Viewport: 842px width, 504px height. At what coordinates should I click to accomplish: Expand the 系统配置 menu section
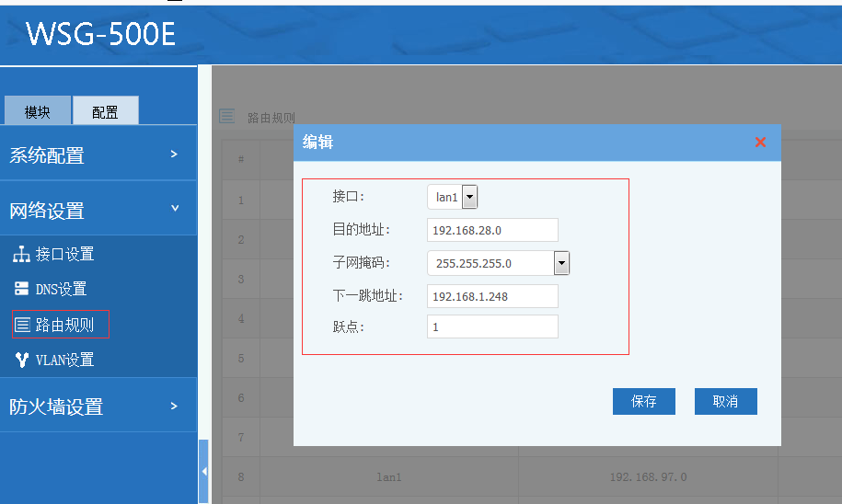pos(98,155)
